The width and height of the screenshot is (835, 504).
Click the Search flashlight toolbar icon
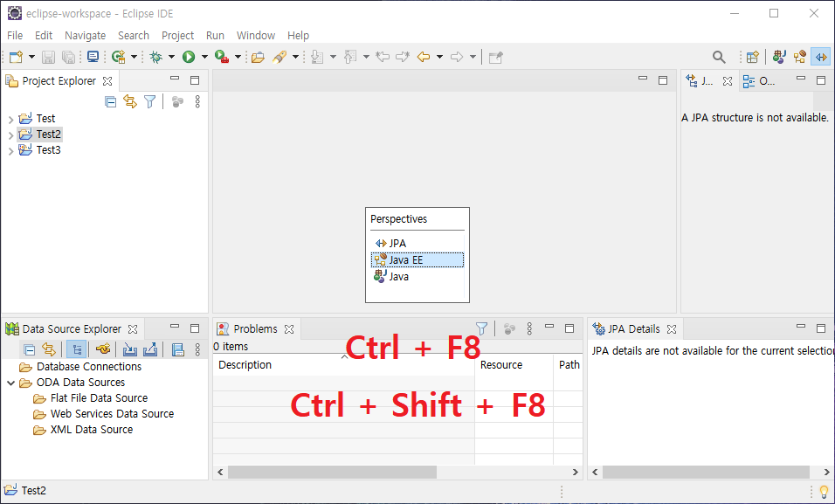279,57
